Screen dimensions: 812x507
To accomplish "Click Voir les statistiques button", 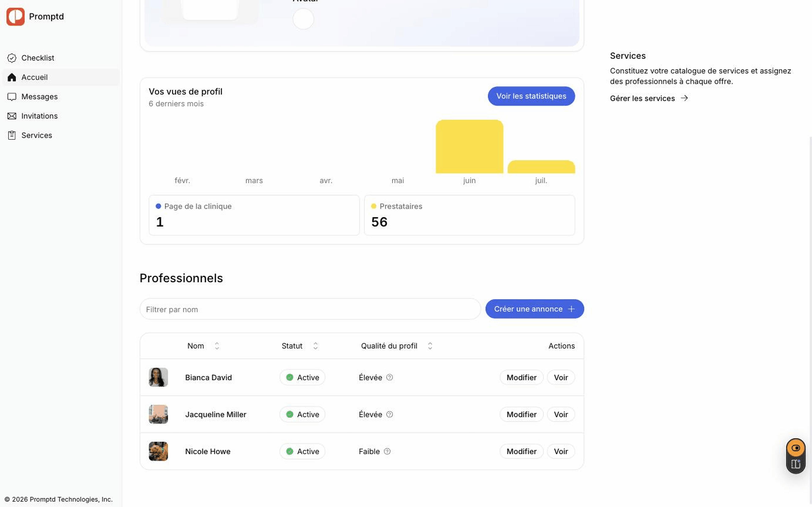I will click(x=531, y=96).
